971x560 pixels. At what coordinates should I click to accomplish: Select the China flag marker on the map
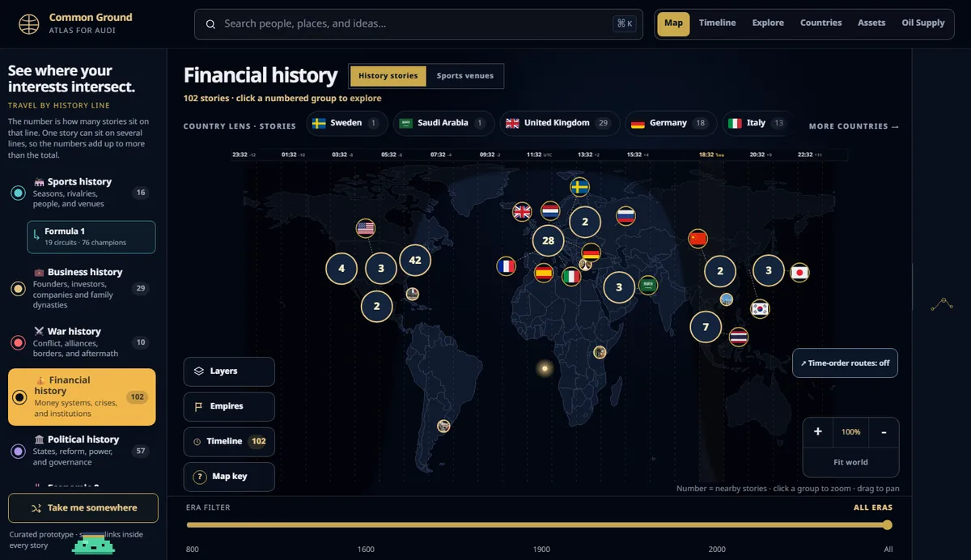698,239
